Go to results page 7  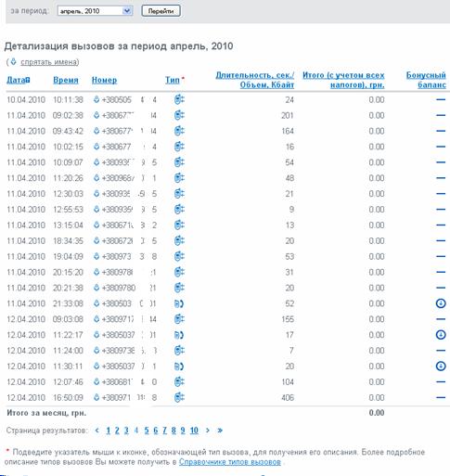click(x=164, y=431)
